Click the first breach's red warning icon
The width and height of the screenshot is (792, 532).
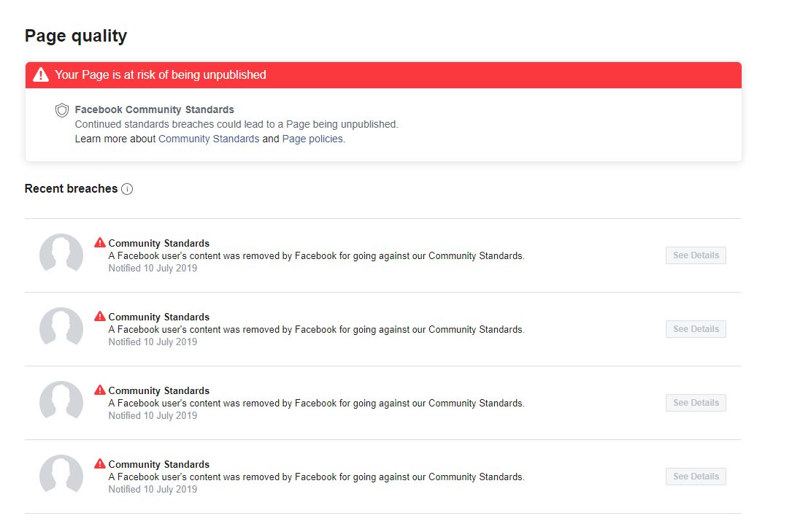[x=100, y=242]
